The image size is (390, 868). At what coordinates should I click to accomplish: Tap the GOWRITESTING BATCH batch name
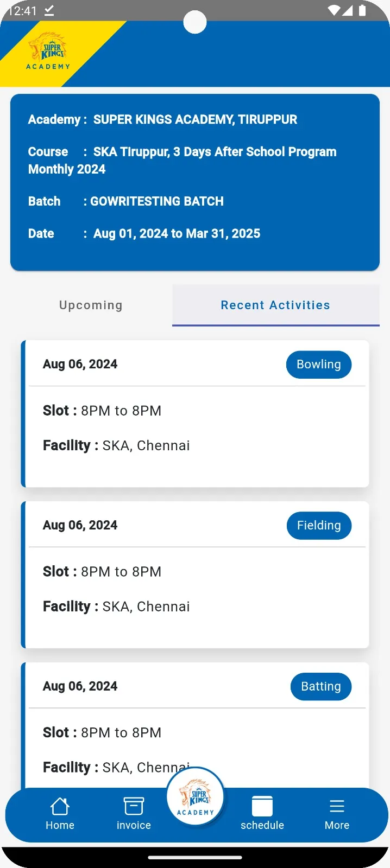click(156, 201)
